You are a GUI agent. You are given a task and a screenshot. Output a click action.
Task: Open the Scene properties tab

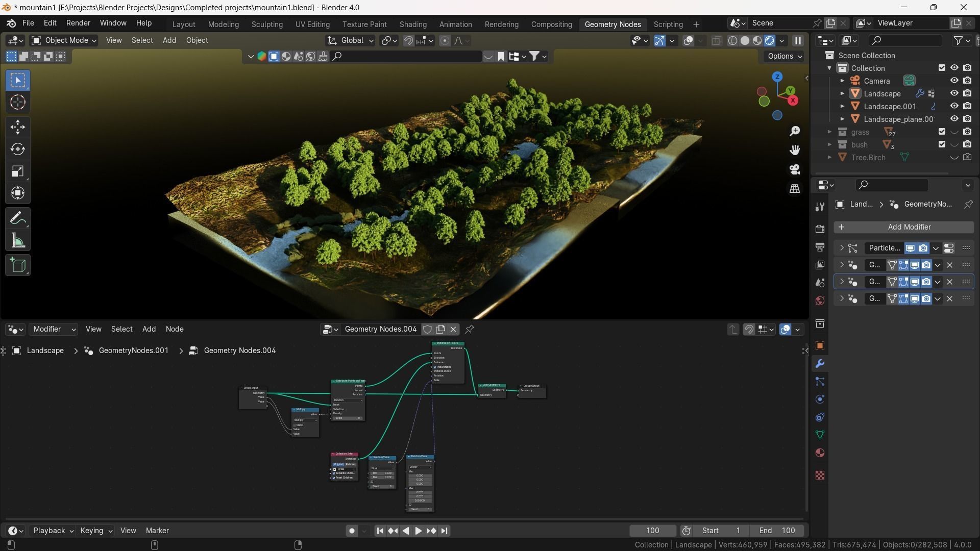pyautogui.click(x=820, y=283)
